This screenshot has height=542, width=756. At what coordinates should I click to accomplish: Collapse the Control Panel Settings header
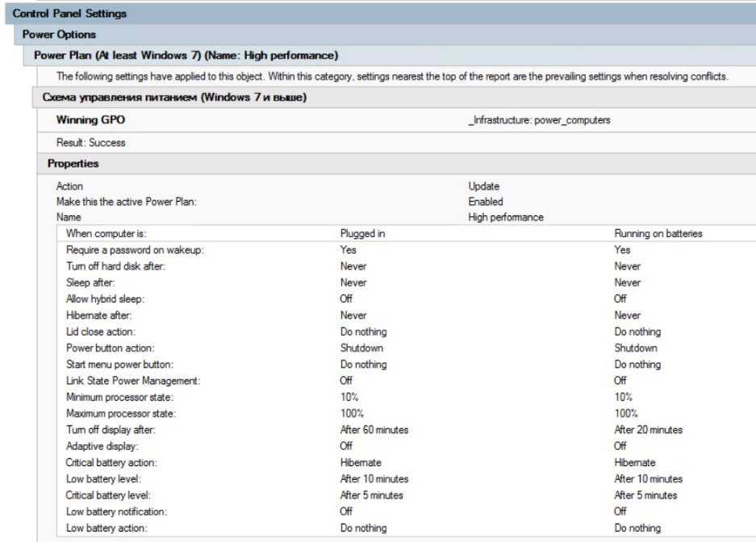[x=380, y=14]
